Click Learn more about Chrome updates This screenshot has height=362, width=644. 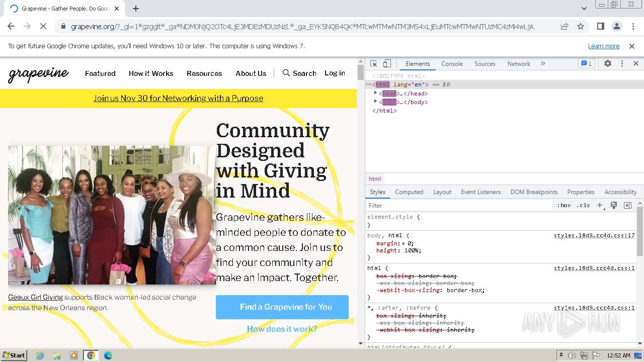click(604, 46)
